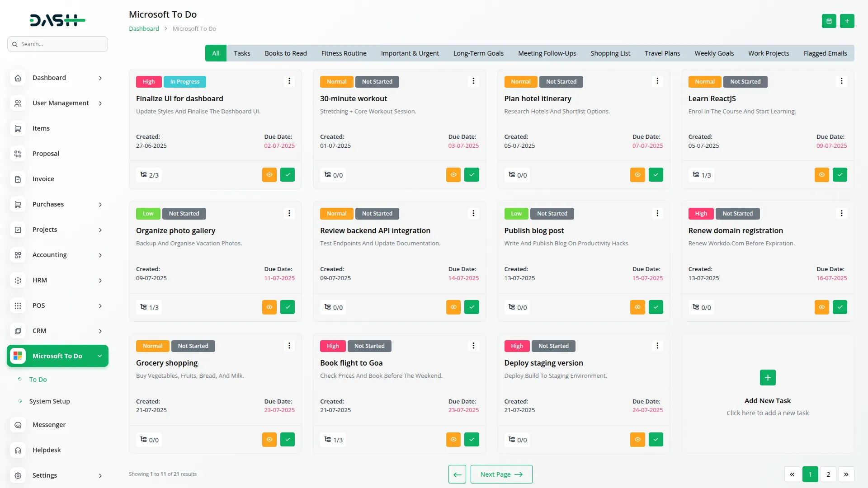Screen dimensions: 868x488
Task: Switch to the Flagged Emails tab
Action: click(x=825, y=53)
